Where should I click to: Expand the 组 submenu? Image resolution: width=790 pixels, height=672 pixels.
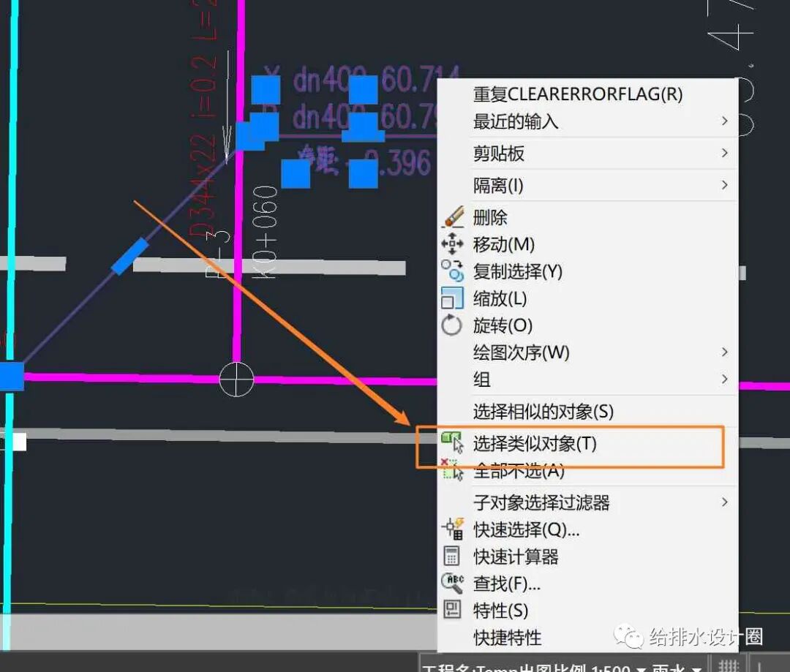tap(587, 379)
